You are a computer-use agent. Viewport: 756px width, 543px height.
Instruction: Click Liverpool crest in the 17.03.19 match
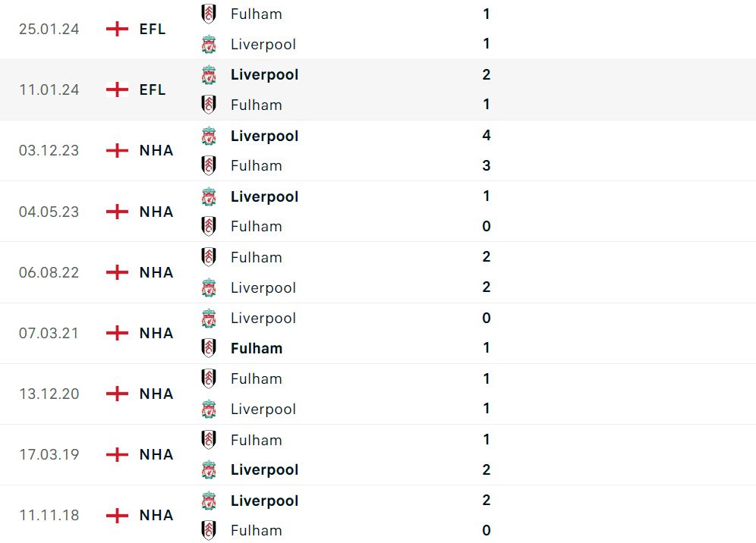pos(209,469)
